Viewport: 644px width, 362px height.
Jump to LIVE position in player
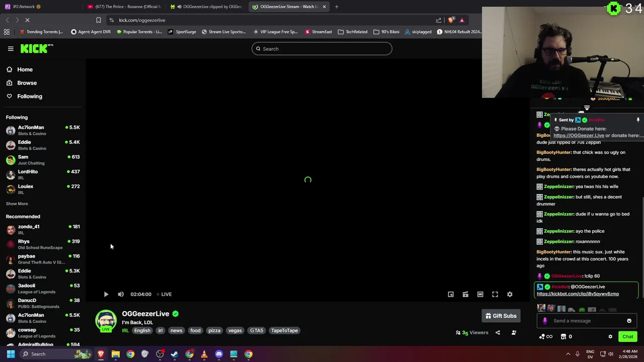point(164,294)
